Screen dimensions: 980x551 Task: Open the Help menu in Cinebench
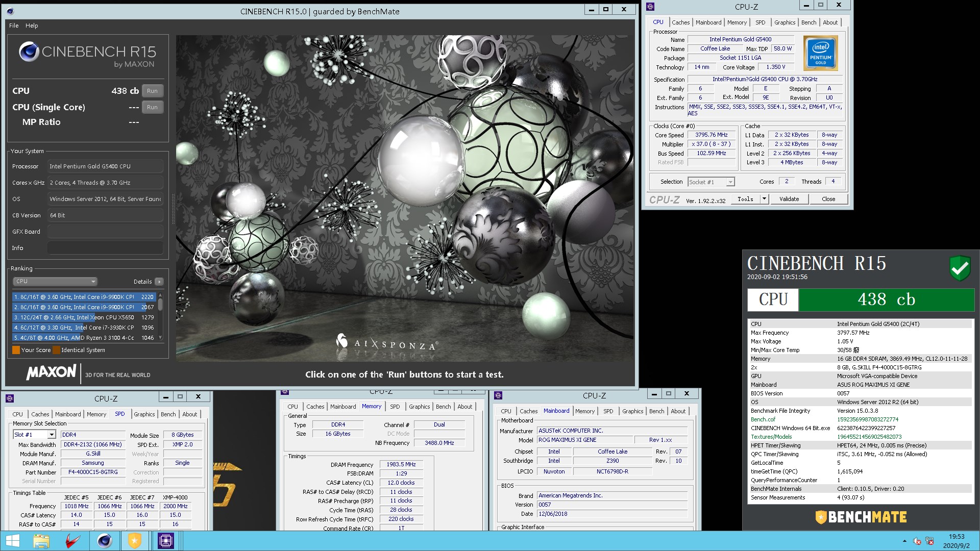click(32, 26)
